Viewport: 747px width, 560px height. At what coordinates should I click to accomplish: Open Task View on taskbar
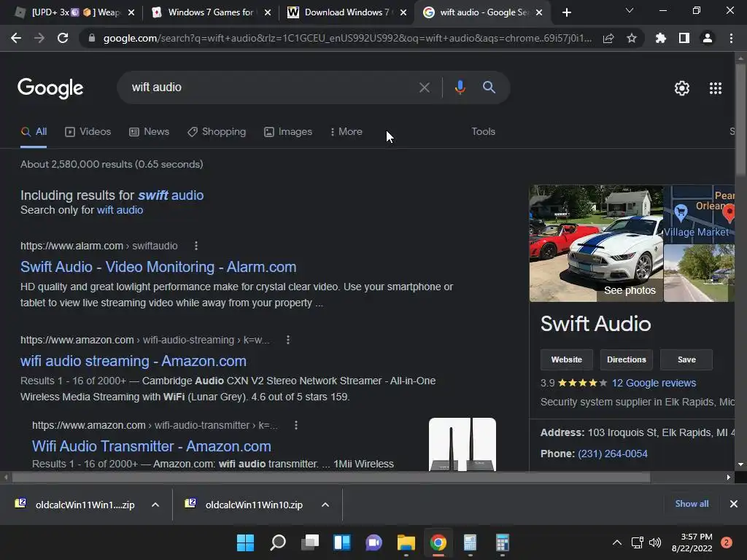point(310,542)
